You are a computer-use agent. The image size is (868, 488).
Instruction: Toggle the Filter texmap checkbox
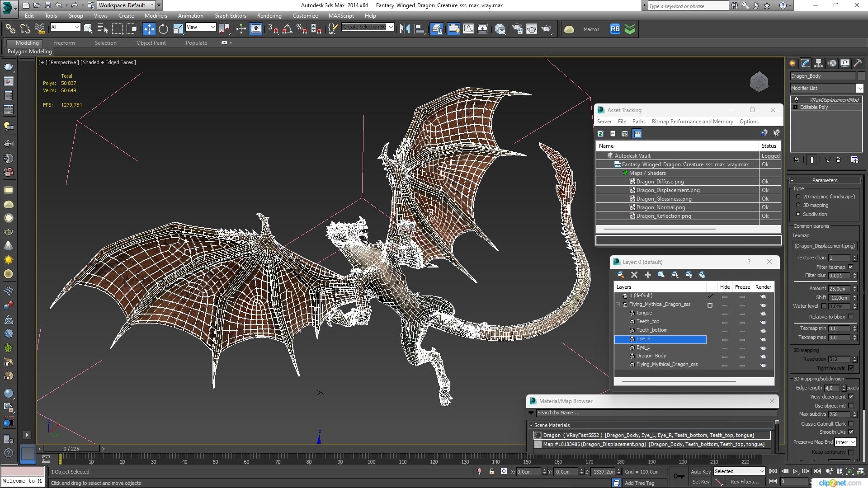point(850,267)
